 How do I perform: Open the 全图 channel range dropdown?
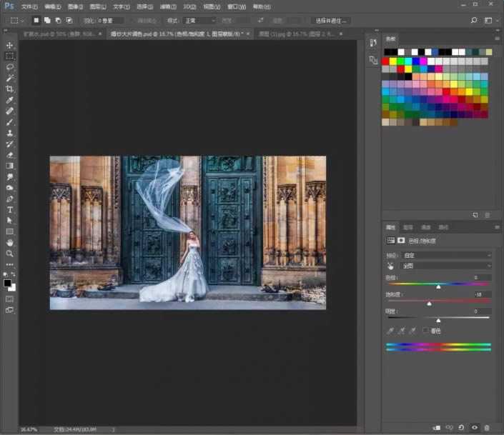447,266
